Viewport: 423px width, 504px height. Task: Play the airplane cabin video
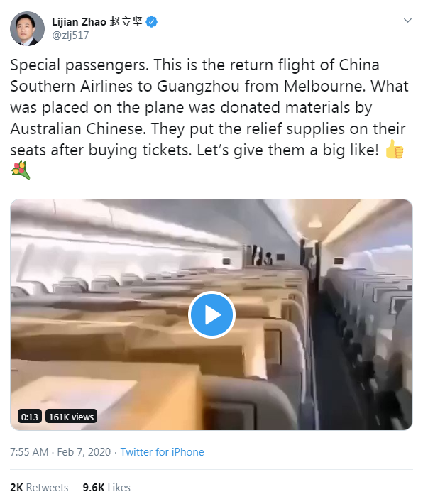tap(211, 314)
